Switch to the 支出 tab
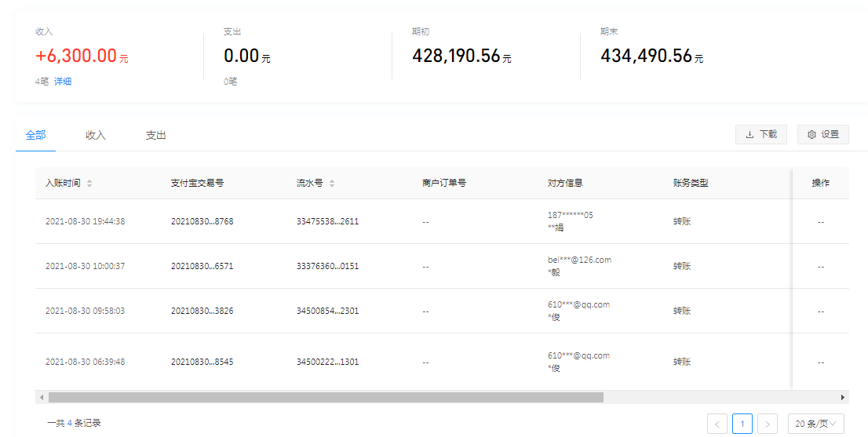 155,135
